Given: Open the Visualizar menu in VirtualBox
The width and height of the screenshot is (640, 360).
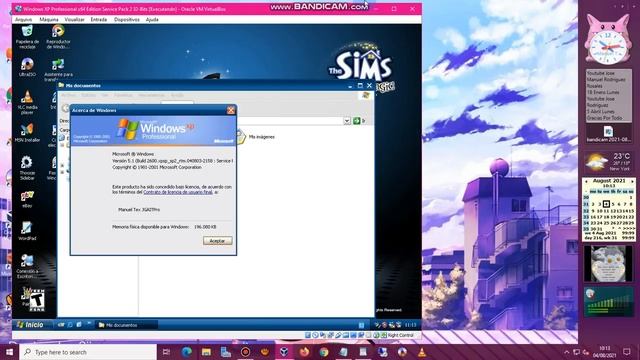Looking at the screenshot, I should coord(74,20).
